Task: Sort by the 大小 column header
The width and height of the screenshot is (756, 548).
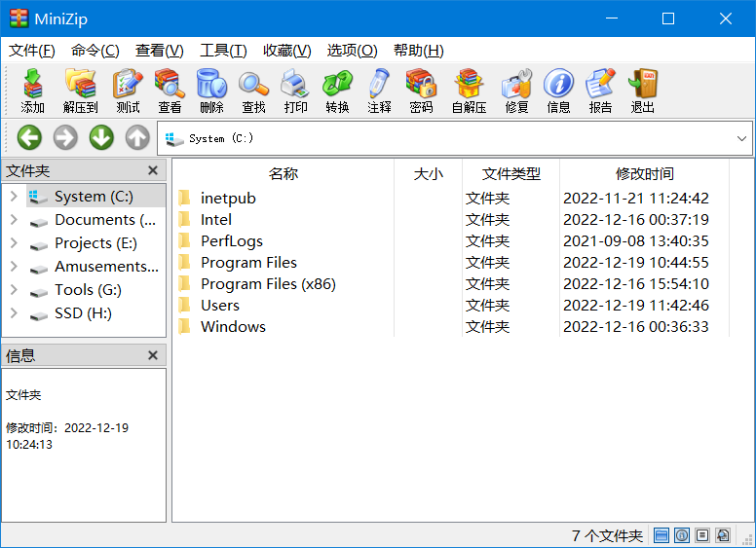Action: (x=428, y=173)
